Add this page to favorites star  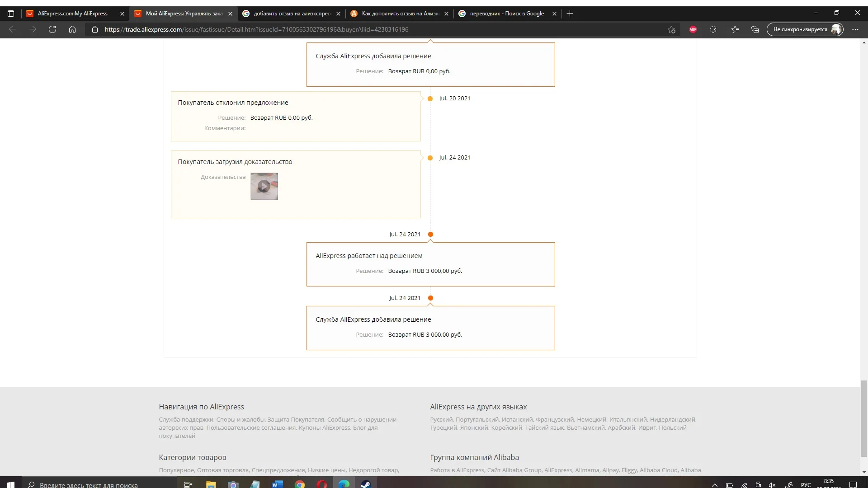click(671, 29)
